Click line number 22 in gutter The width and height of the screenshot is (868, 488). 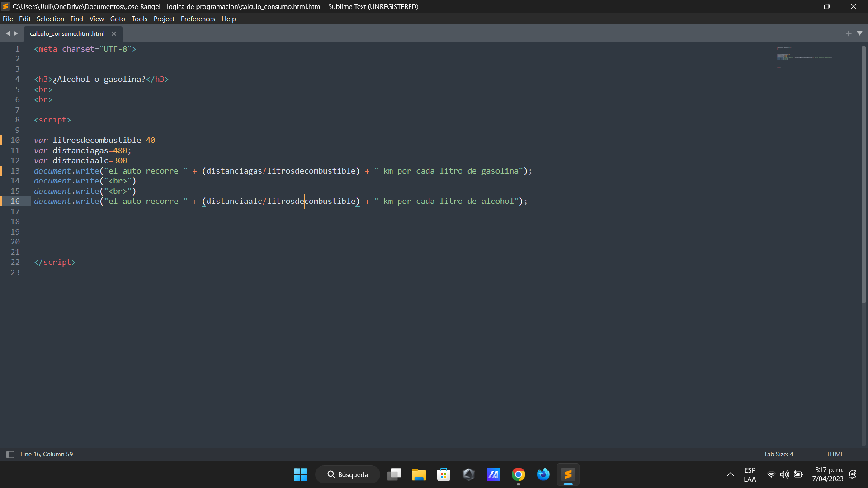tap(15, 262)
